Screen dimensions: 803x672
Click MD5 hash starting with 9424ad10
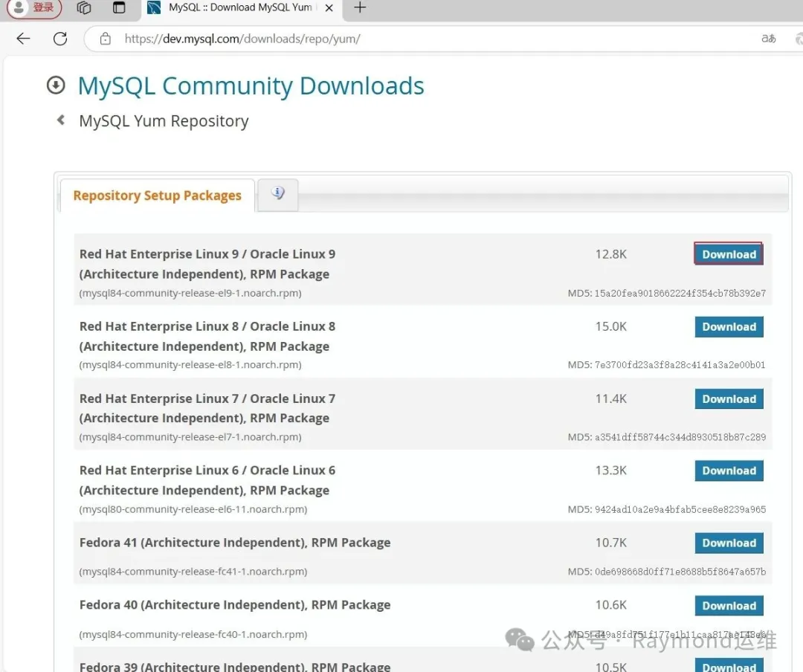pos(680,510)
